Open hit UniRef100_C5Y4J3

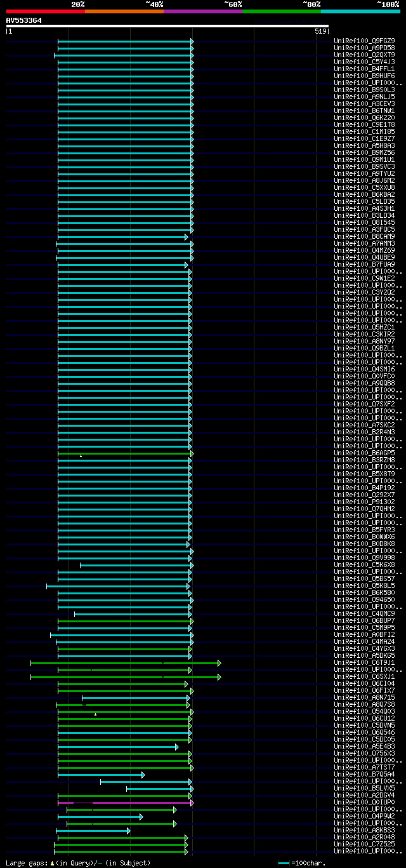364,62
